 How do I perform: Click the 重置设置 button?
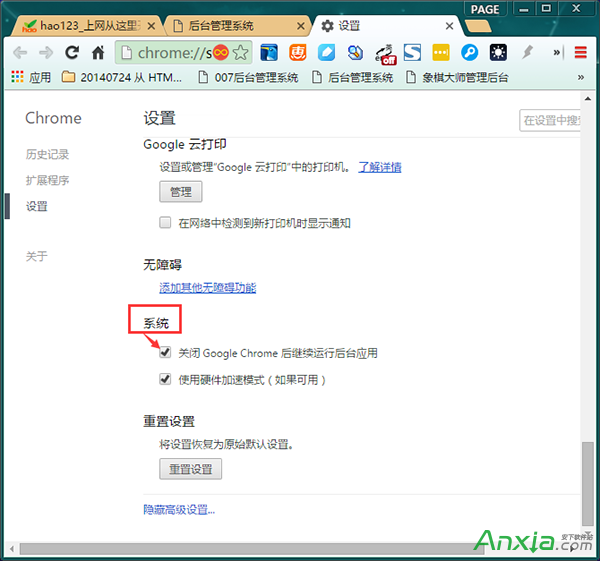point(191,469)
